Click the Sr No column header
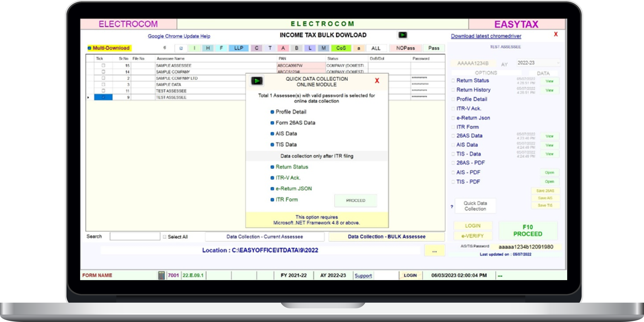 pyautogui.click(x=123, y=59)
